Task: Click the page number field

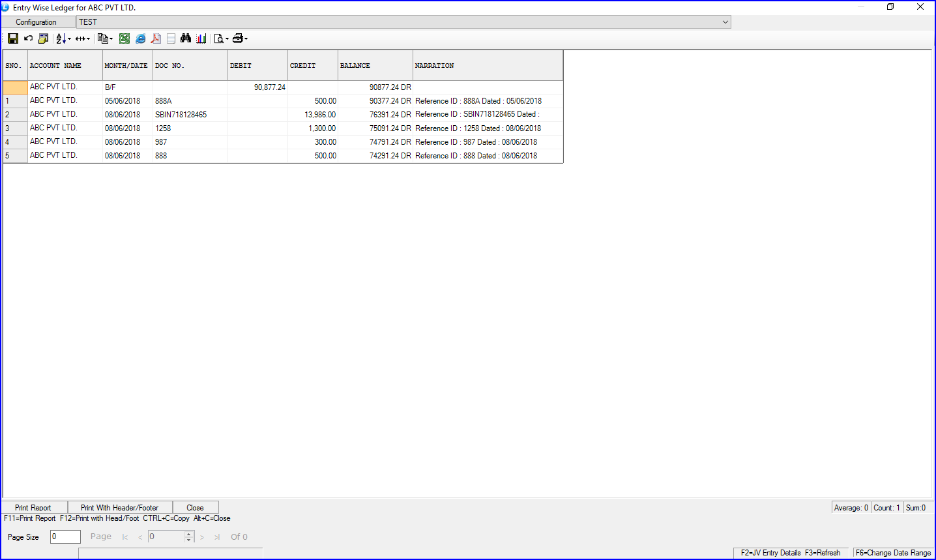Action: 166,537
